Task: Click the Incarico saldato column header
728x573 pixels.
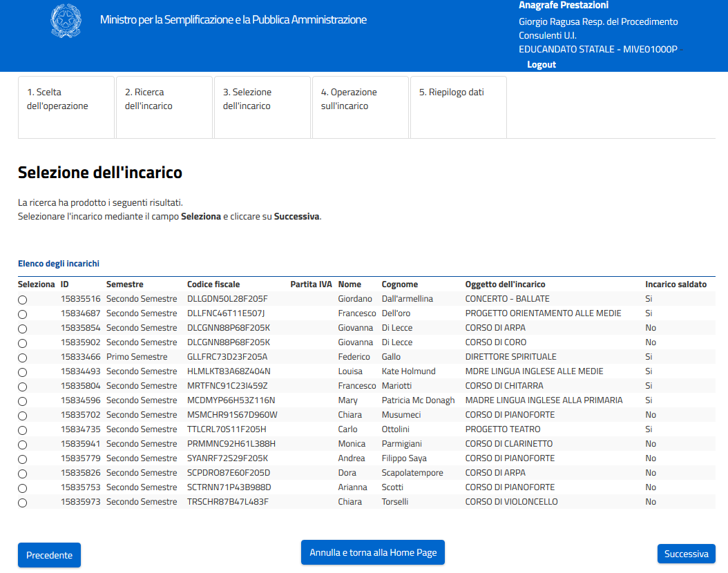Action: [x=676, y=284]
